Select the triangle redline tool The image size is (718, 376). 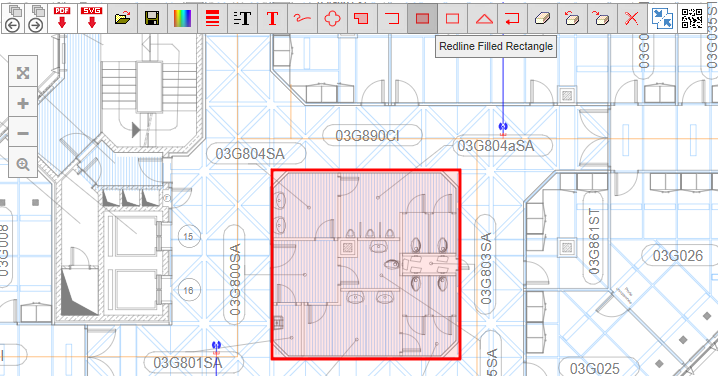483,18
